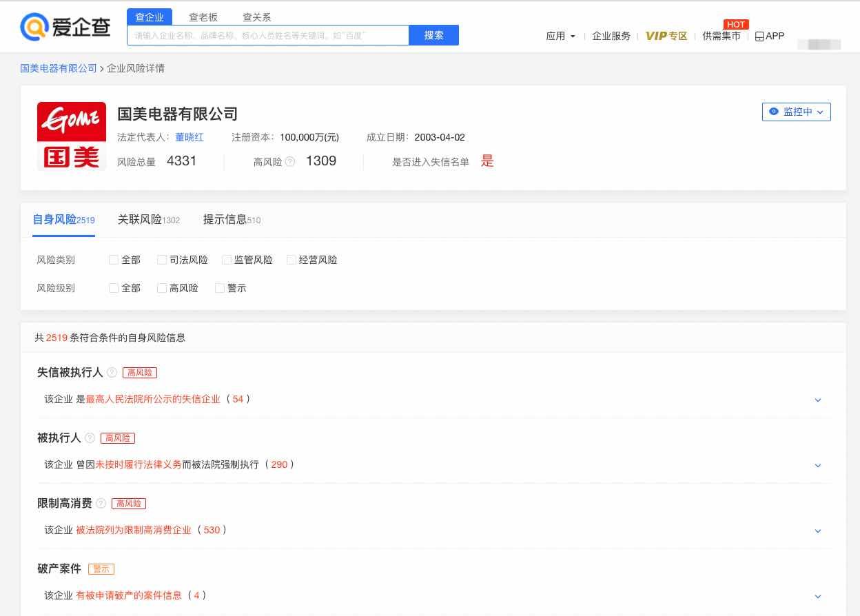Expand the 失信被执行人 row
This screenshot has width=860, height=616.
818,400
